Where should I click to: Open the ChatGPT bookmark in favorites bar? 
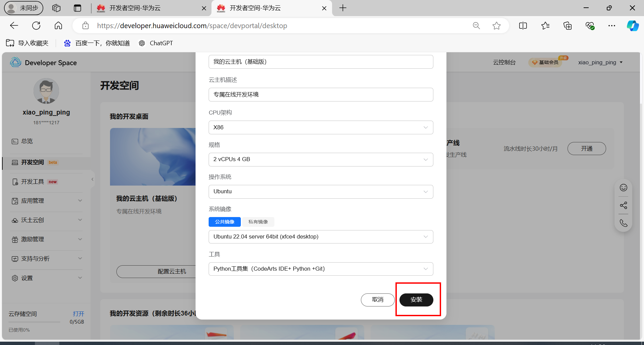(156, 43)
